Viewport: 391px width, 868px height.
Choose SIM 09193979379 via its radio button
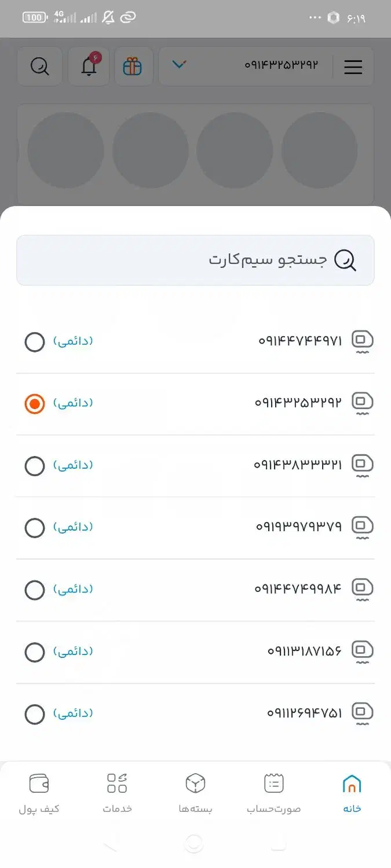(x=35, y=528)
